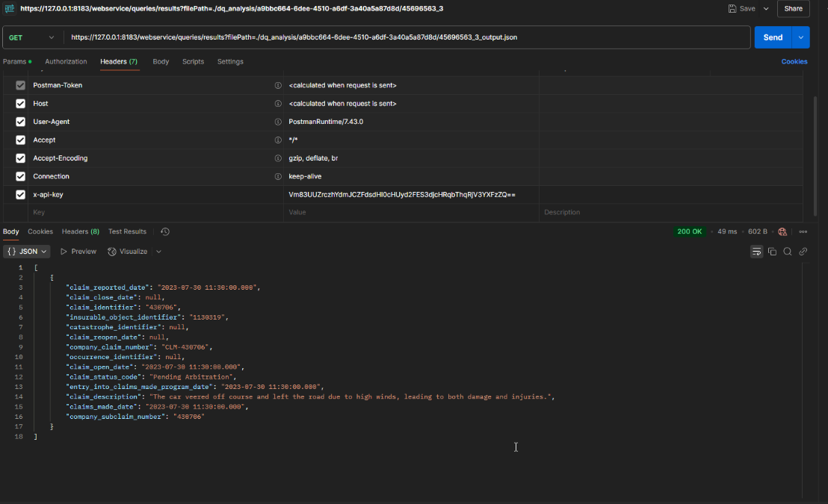Screen dimensions: 828x504
Task: Click the info icon for Accept header
Action: coord(278,140)
